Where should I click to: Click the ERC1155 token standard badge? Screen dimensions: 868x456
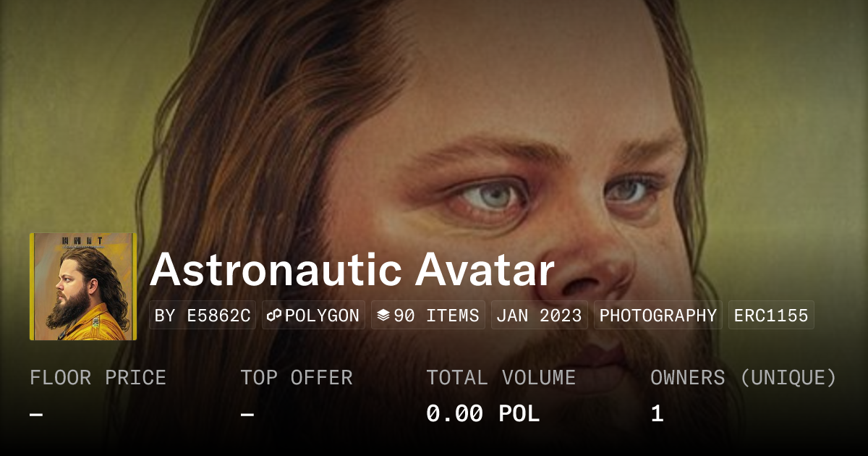point(770,316)
